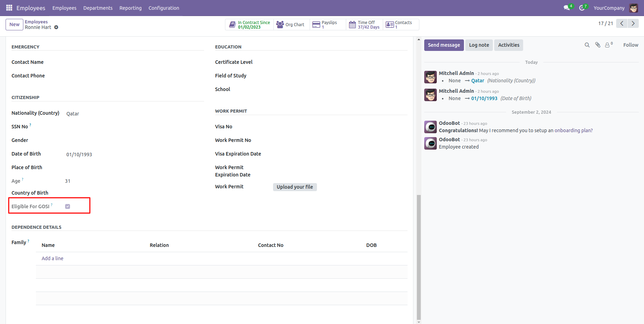Go to previous employee record arrow
This screenshot has width=644, height=324.
click(x=622, y=23)
